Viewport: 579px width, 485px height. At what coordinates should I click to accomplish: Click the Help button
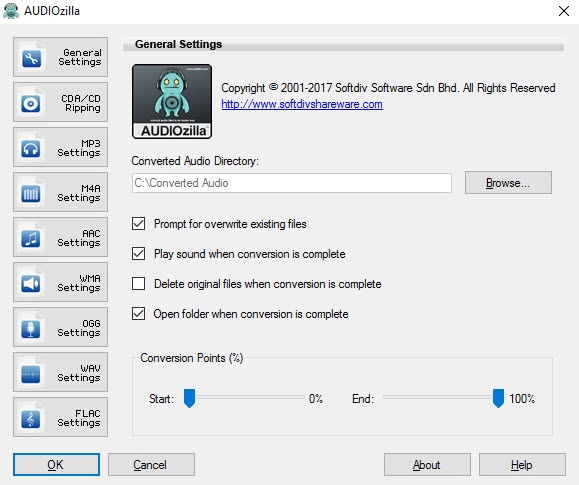point(522,464)
